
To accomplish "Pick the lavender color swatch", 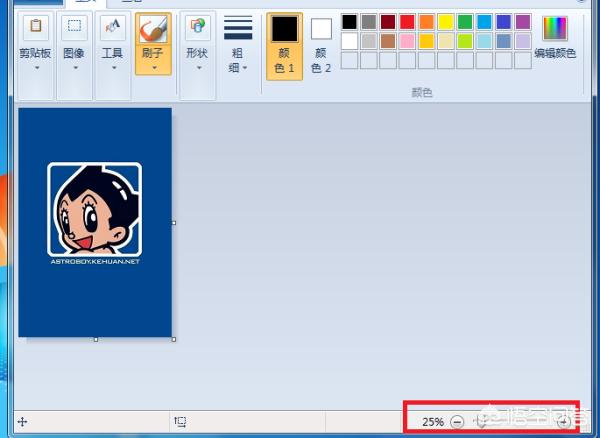I will pyautogui.click(x=523, y=41).
